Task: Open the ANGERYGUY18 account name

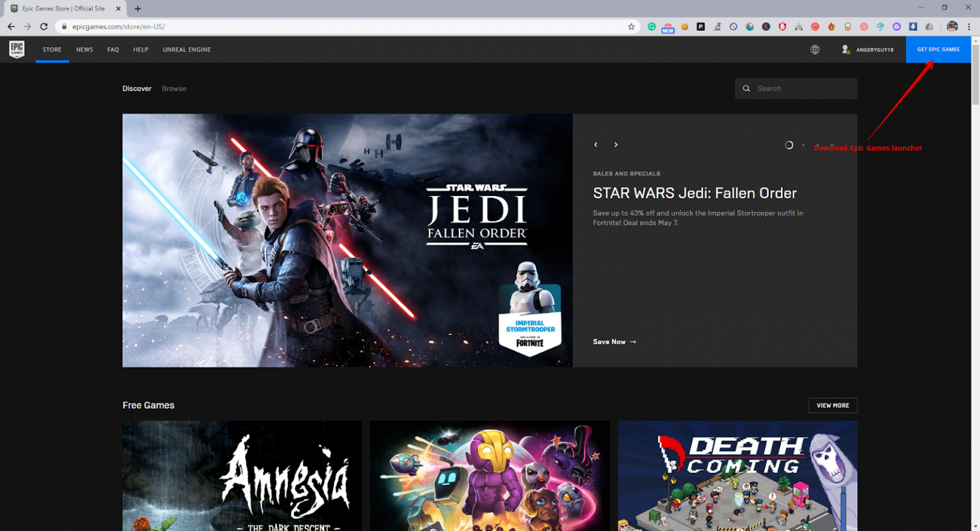Action: pos(875,49)
